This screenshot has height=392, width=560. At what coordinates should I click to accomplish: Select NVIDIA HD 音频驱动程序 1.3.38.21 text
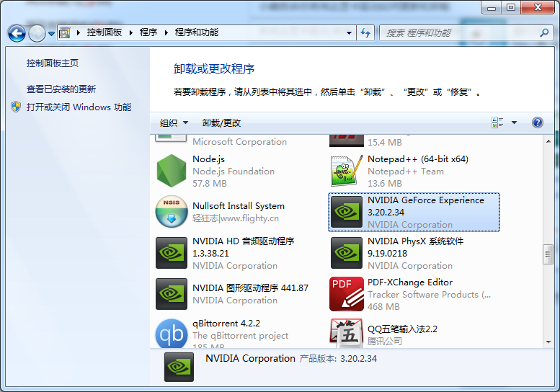tap(243, 247)
